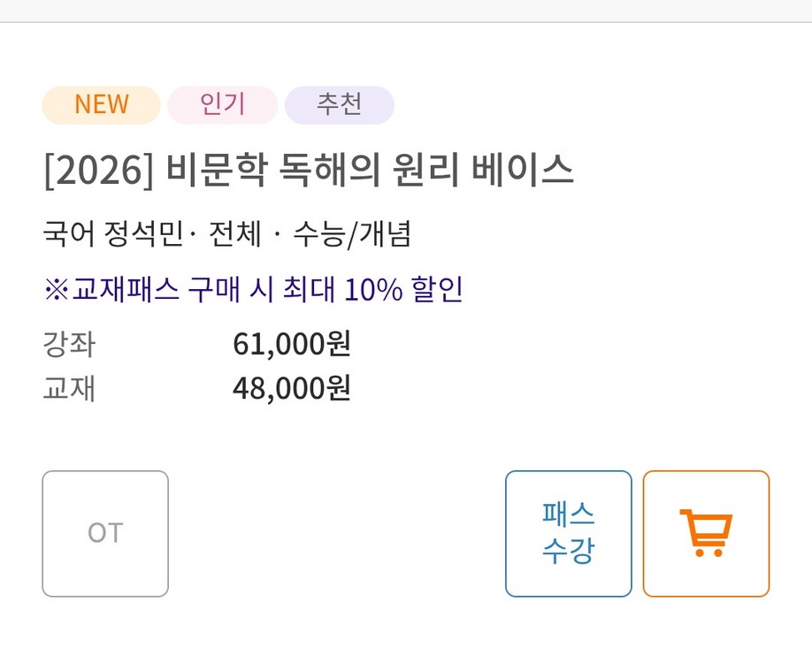Click the ※ symbol before the notice
The image size is (812, 663).
(x=55, y=289)
